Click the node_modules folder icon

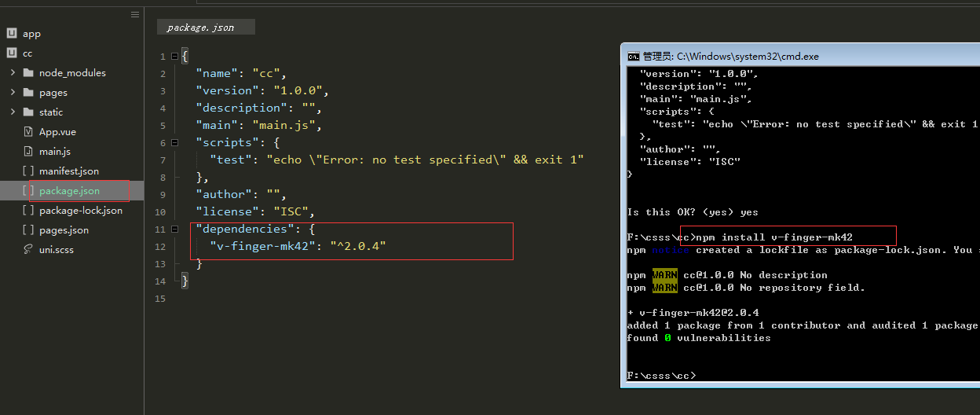pos(28,73)
